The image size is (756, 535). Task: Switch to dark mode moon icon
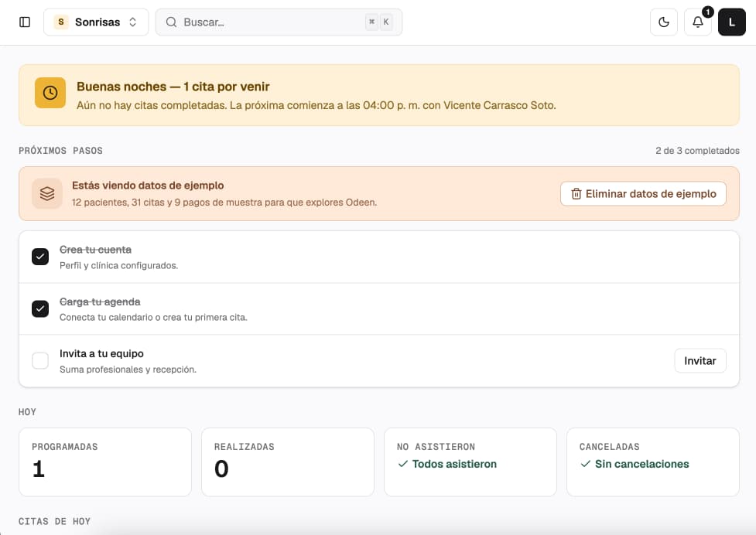tap(663, 22)
